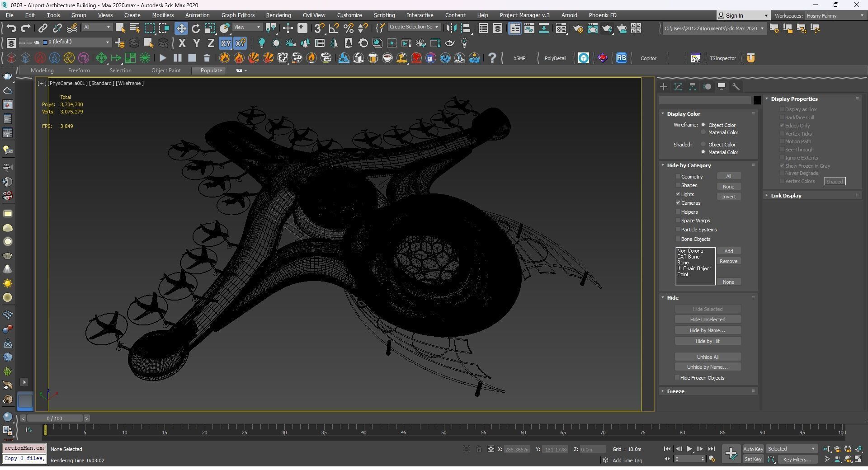Click the Undo arrow icon
The width and height of the screenshot is (868, 470).
pyautogui.click(x=11, y=28)
